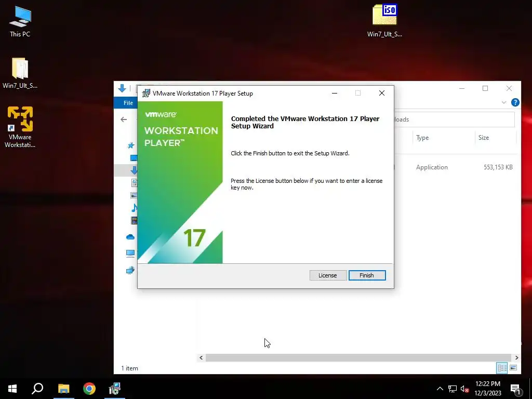
Task: Click the horizontal scrollbar right arrow
Action: (x=516, y=357)
